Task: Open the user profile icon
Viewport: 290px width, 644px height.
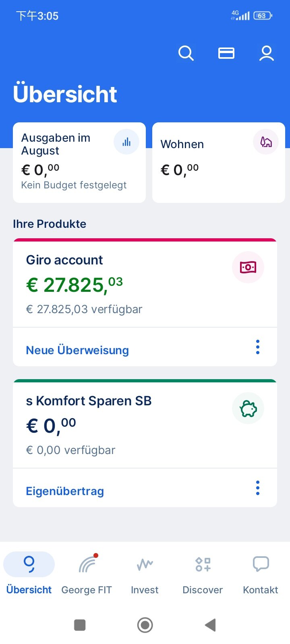Action: 266,53
